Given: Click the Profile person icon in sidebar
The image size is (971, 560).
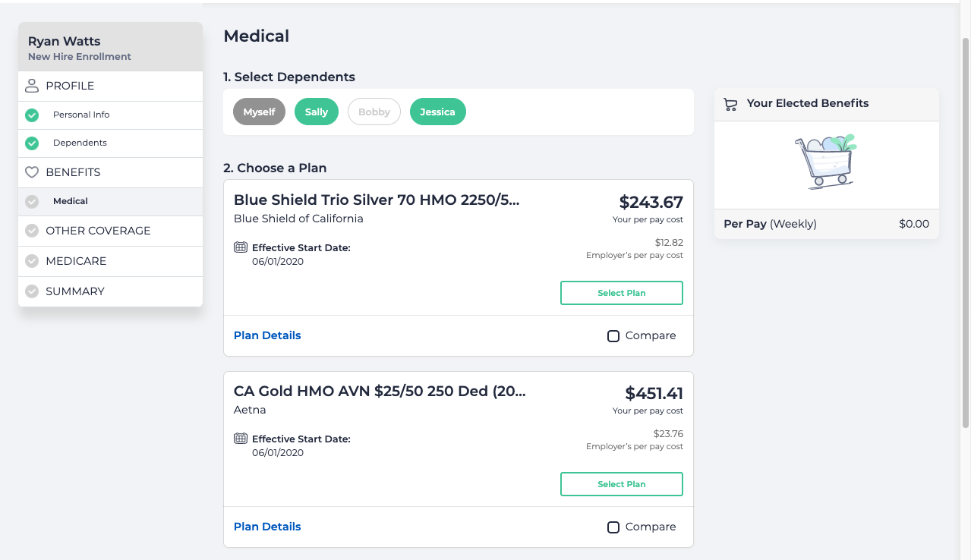Looking at the screenshot, I should tap(32, 86).
